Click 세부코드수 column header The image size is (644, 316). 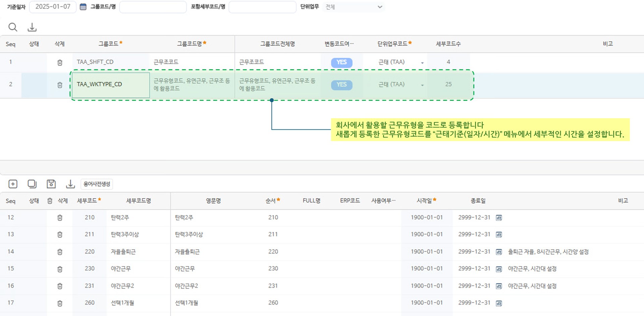[x=448, y=44]
